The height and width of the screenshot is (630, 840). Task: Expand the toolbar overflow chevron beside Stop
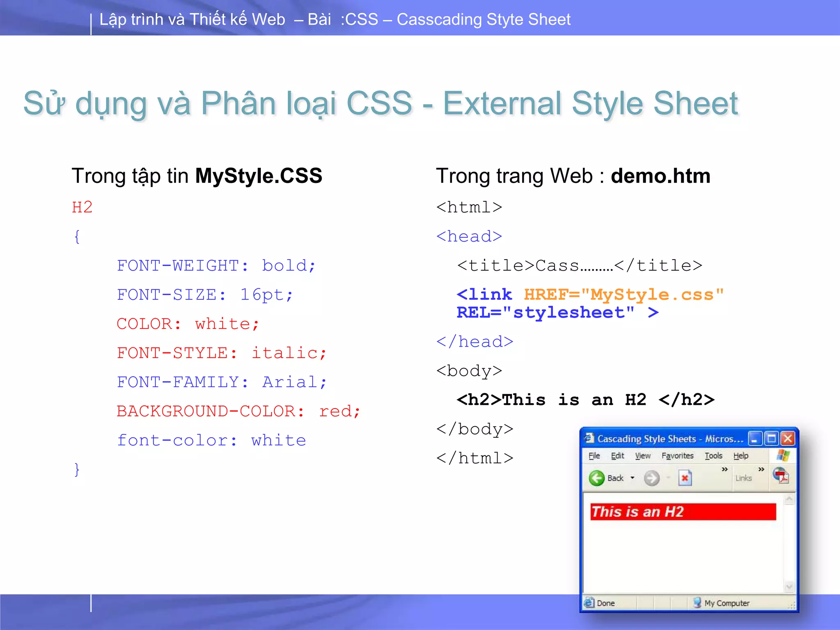click(x=725, y=469)
